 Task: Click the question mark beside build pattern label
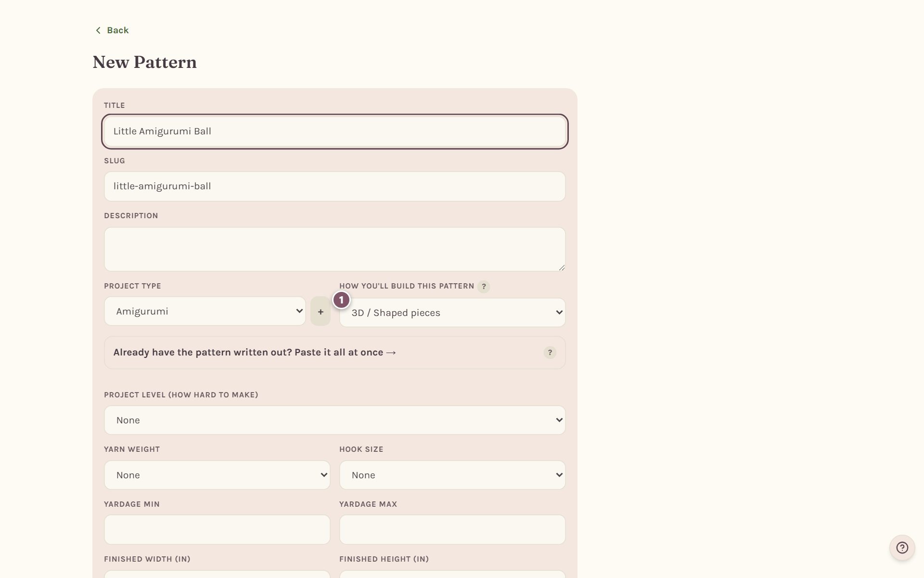(x=484, y=287)
